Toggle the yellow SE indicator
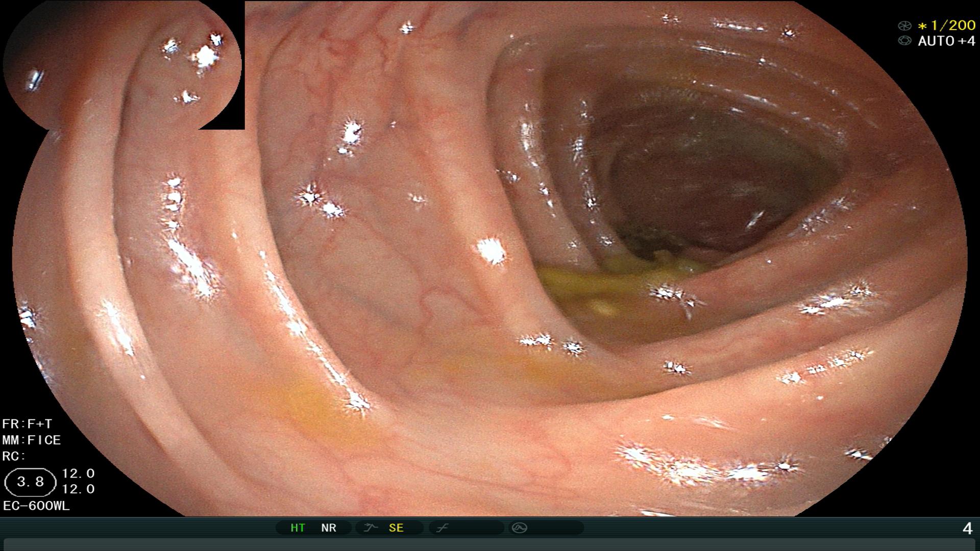The image size is (980, 551). pos(396,528)
